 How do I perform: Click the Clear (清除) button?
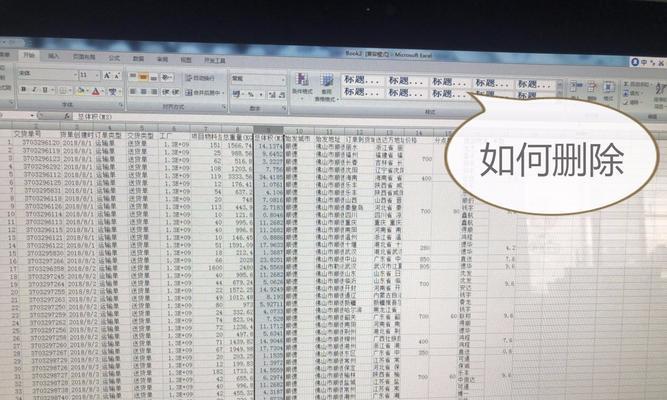click(631, 102)
